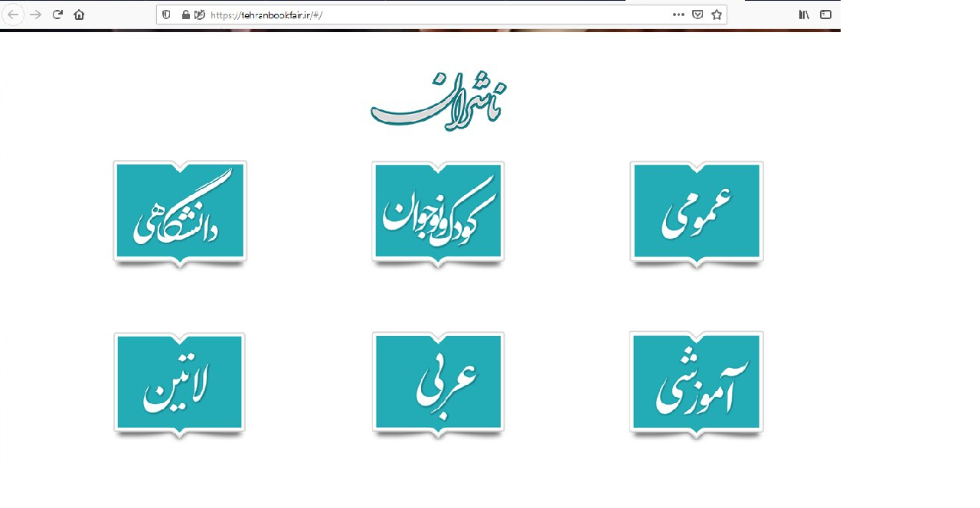The height and width of the screenshot is (508, 980).
Task: Open the page actions three-dots menu
Action: point(678,15)
